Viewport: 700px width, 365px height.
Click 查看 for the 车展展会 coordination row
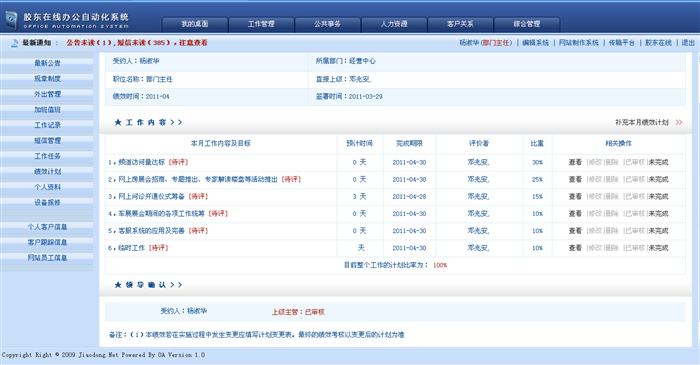click(575, 214)
